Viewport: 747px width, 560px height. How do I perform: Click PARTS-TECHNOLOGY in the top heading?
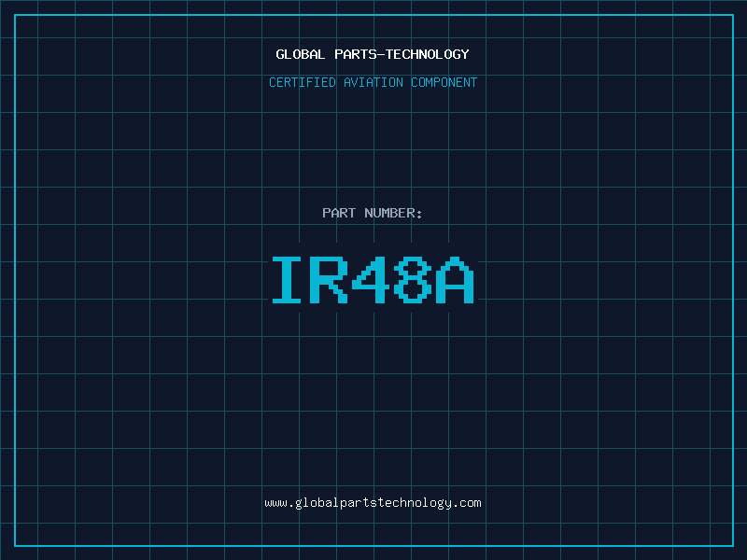pos(402,54)
